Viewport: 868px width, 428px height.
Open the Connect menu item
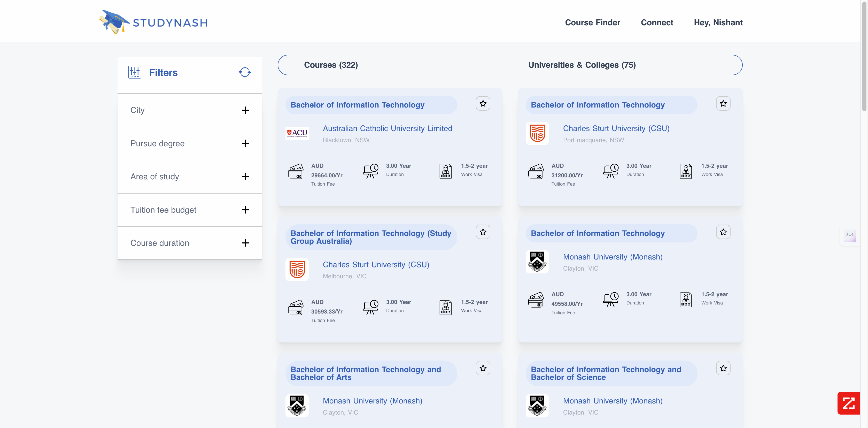(657, 22)
